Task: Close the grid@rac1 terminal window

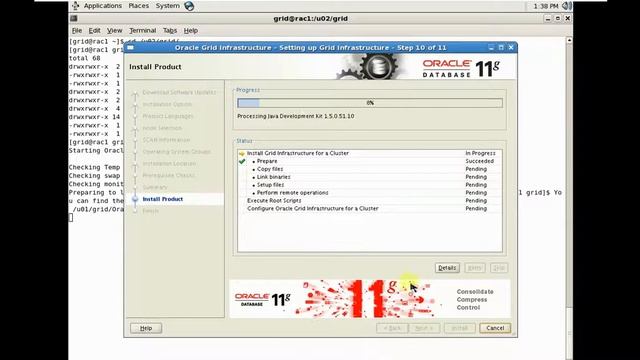Action: [567, 18]
